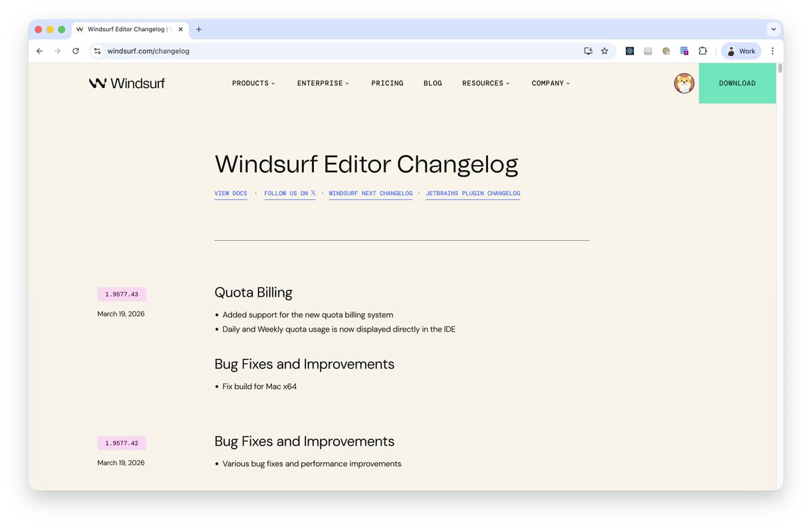Click version badge 1.9577.43
The height and width of the screenshot is (528, 812).
[x=122, y=294]
